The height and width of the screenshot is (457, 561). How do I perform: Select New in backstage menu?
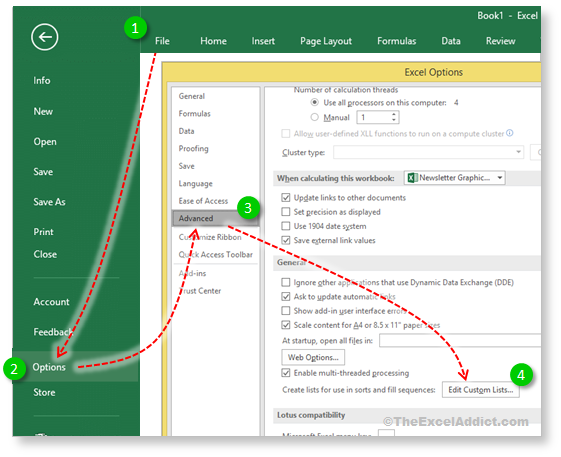coord(43,111)
